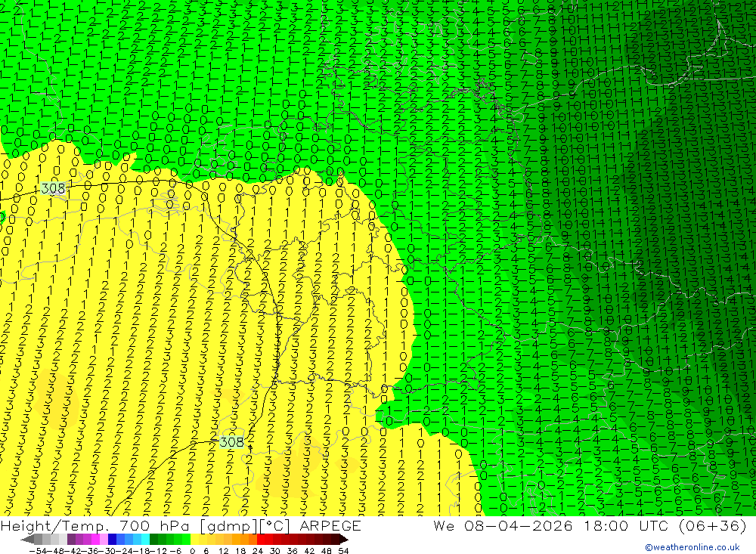The width and height of the screenshot is (756, 554).
Task: Click the ARPEGE model name in title
Action: (330, 525)
